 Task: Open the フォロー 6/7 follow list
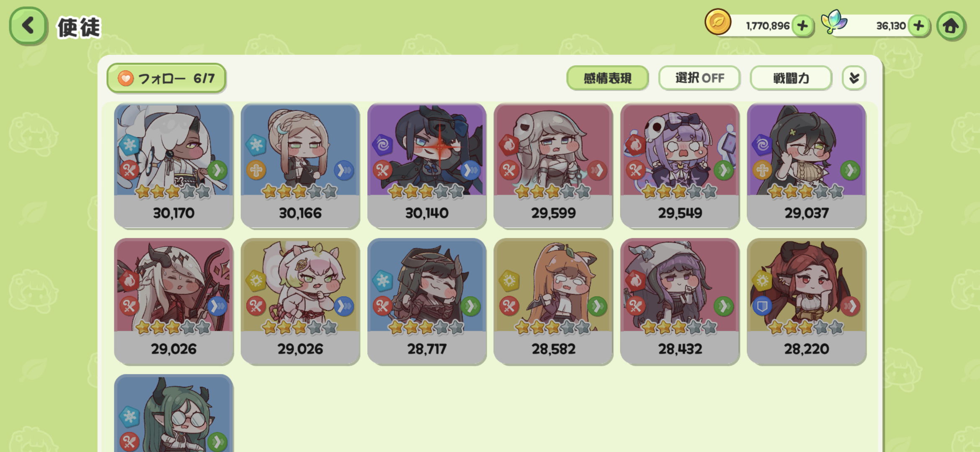tap(166, 78)
